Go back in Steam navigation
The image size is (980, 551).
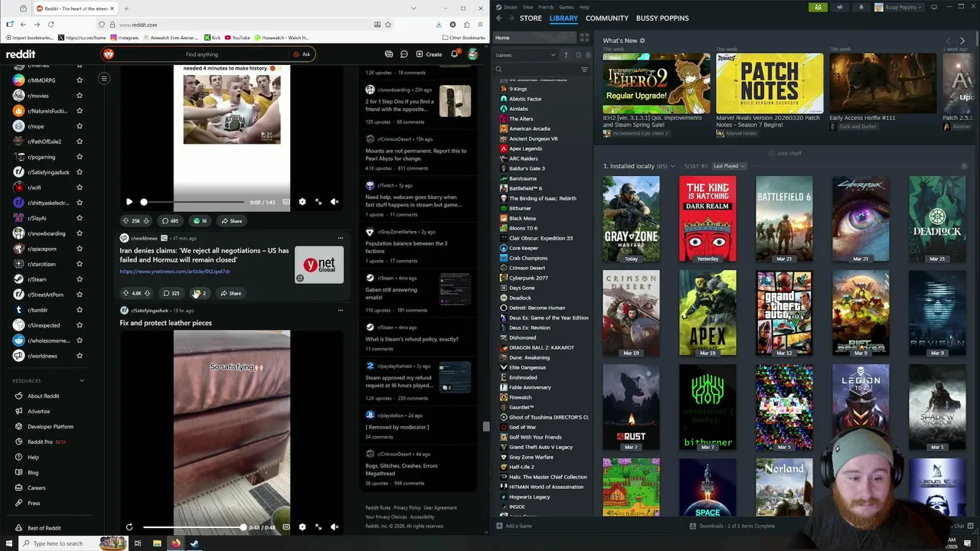point(499,18)
